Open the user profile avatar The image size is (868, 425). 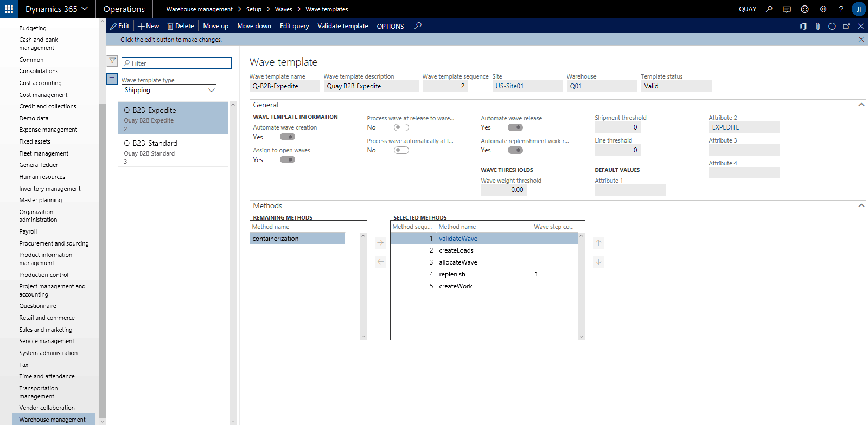[859, 9]
